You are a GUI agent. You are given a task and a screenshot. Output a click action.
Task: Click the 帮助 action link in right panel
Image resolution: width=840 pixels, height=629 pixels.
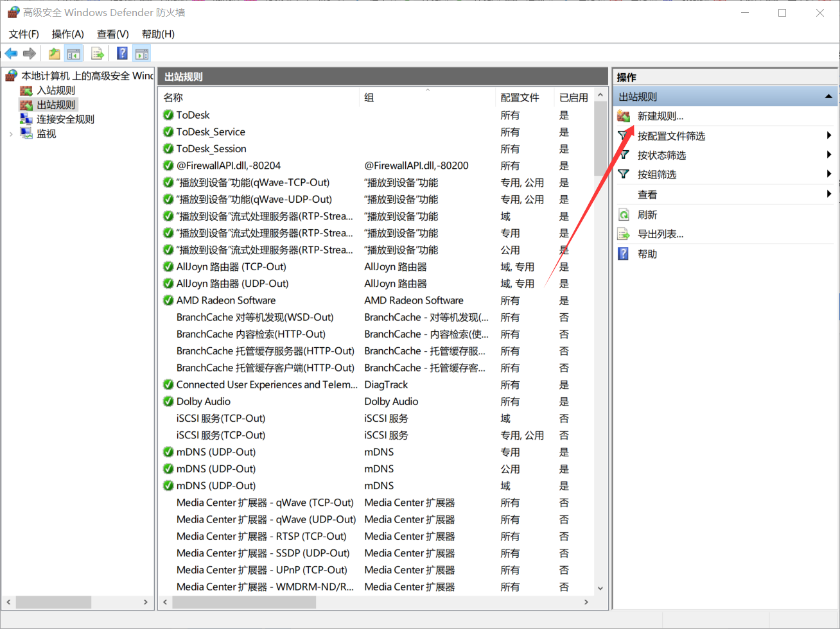tap(647, 254)
